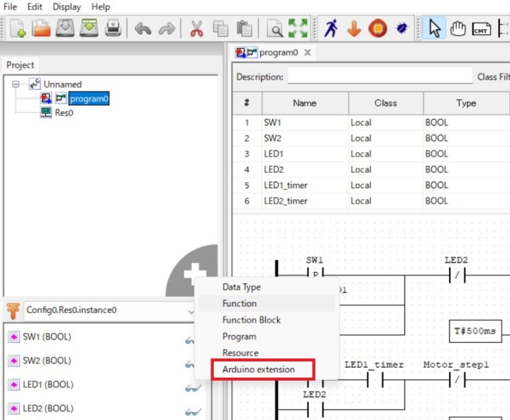Click the orange parent instance arrow icon
510x420 pixels.
click(x=13, y=310)
